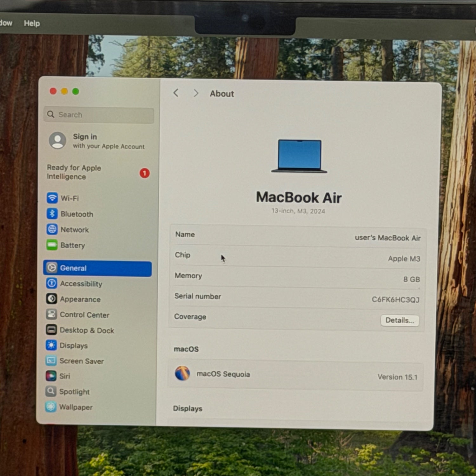Open the Coverage Details button

(x=400, y=321)
